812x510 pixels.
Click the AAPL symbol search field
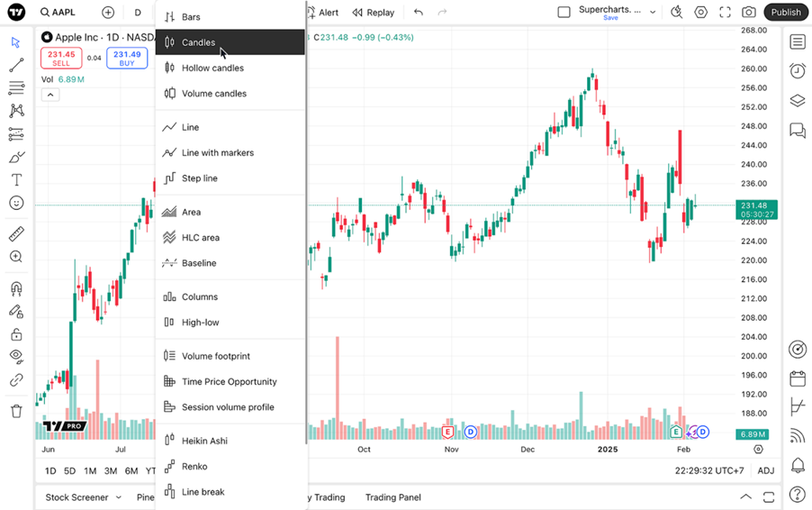coord(58,13)
